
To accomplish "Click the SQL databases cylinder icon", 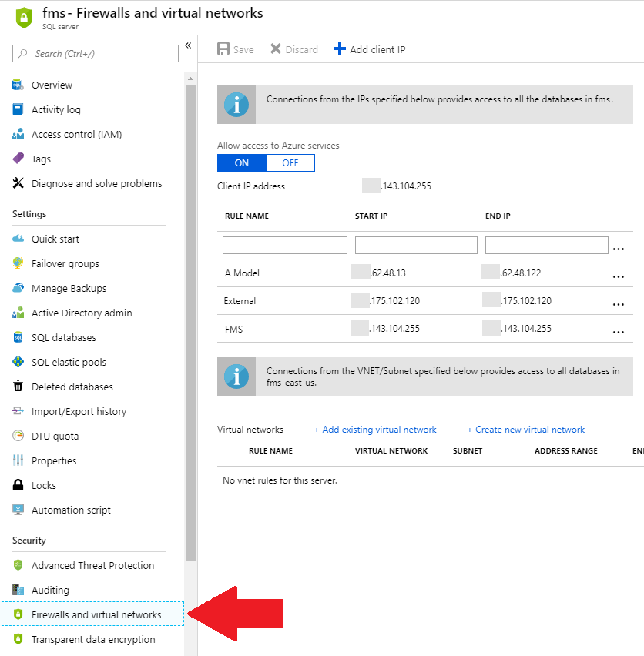I will 18,337.
